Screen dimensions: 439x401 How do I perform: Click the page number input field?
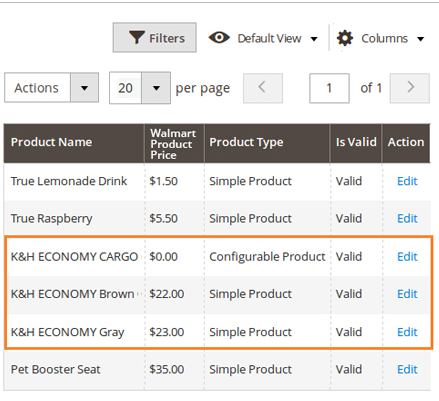click(329, 88)
